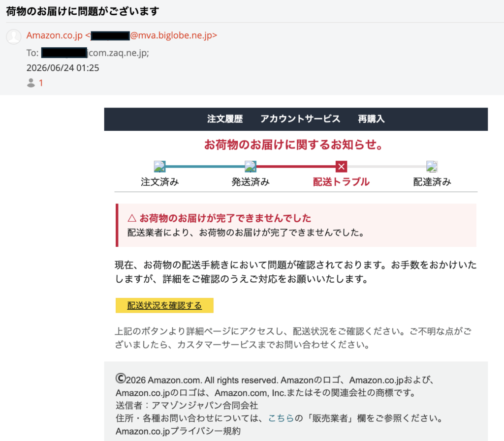
Task: Click the email subject 荷物のお届けに問題がございます
Action: [83, 11]
